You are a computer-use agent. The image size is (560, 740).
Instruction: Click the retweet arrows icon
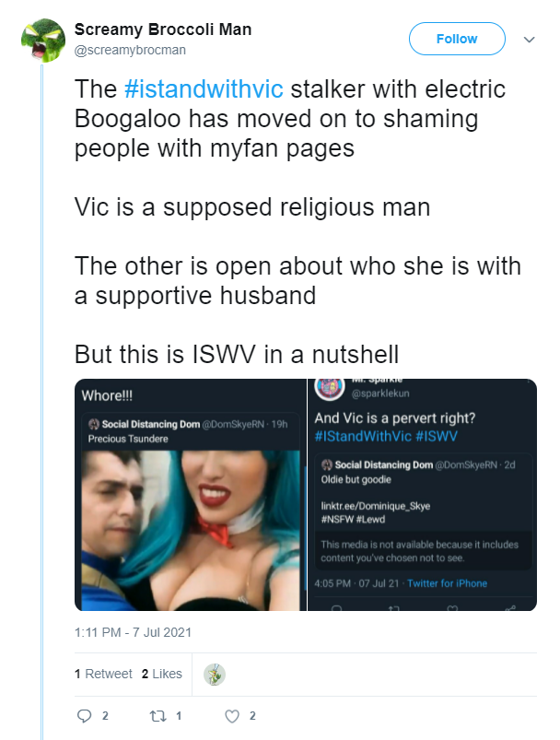point(157,716)
